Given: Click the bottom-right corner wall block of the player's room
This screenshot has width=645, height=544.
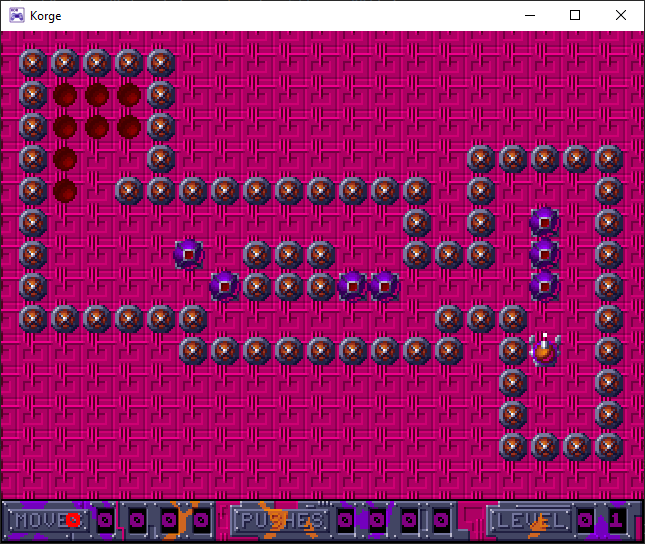Looking at the screenshot, I should coord(608,446).
